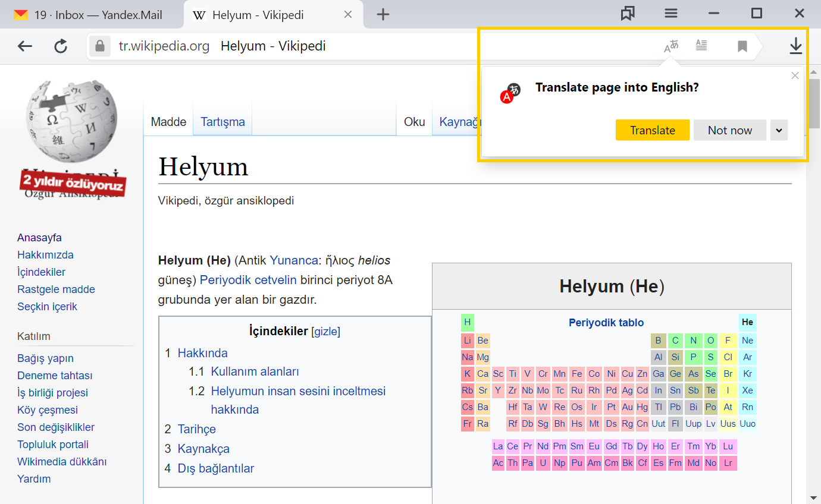
Task: Choose Not now in the translation popup
Action: pyautogui.click(x=730, y=130)
